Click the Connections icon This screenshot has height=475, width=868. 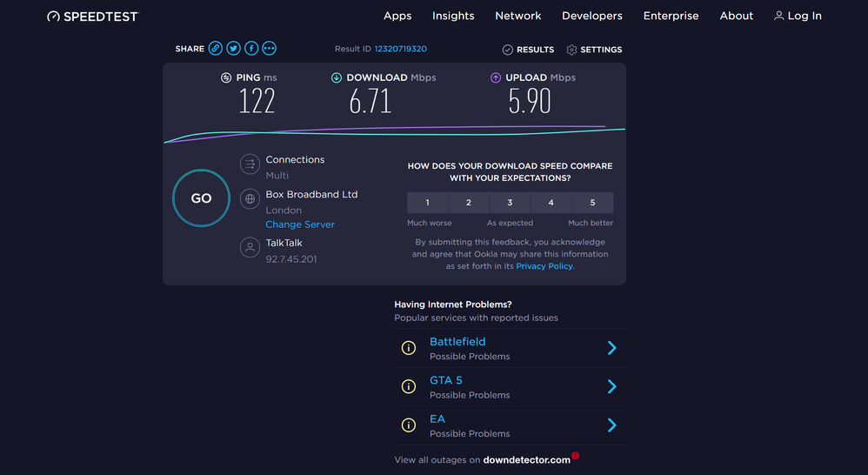250,164
